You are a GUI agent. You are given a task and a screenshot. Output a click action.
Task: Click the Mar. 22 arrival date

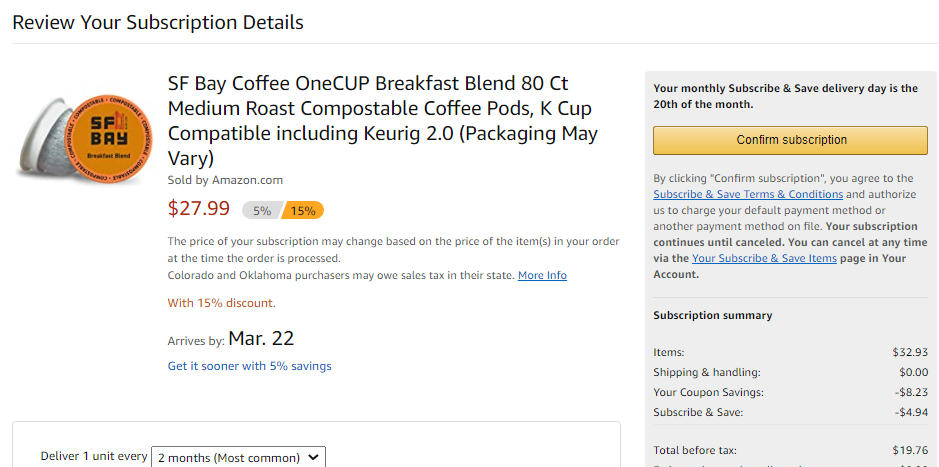tap(261, 339)
